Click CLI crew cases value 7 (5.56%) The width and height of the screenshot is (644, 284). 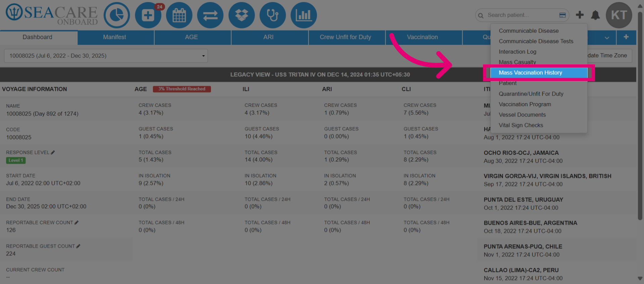416,113
